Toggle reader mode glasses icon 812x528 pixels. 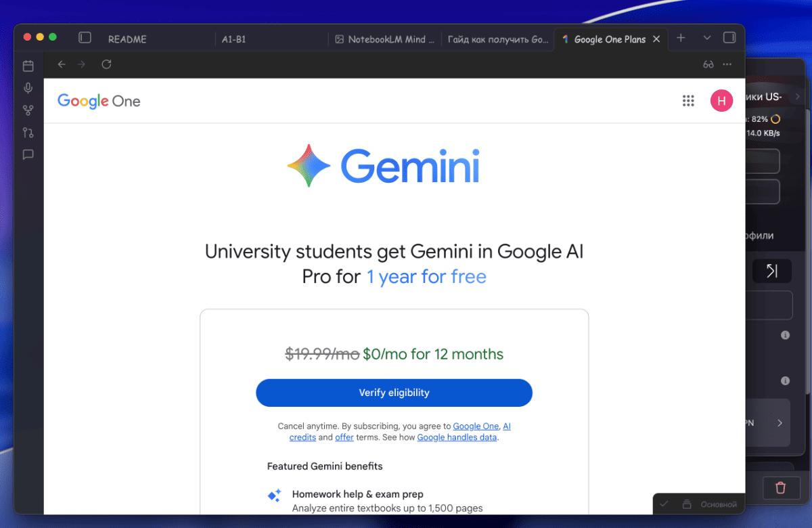[x=708, y=64]
